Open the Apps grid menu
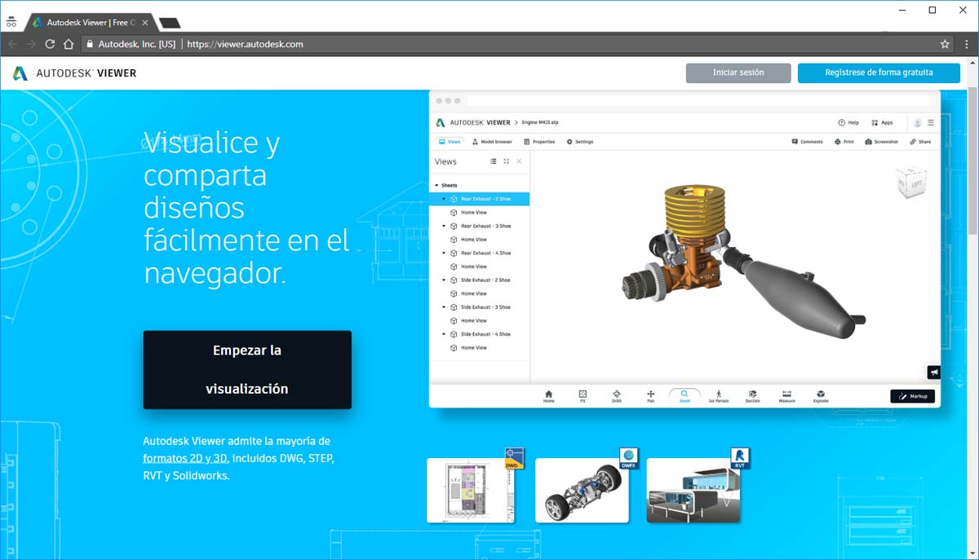979x560 pixels. [x=882, y=122]
